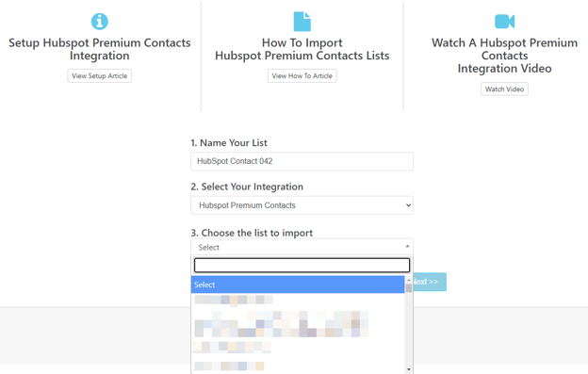Choose the highlighted Select option
The height and width of the screenshot is (374, 588).
click(x=298, y=285)
